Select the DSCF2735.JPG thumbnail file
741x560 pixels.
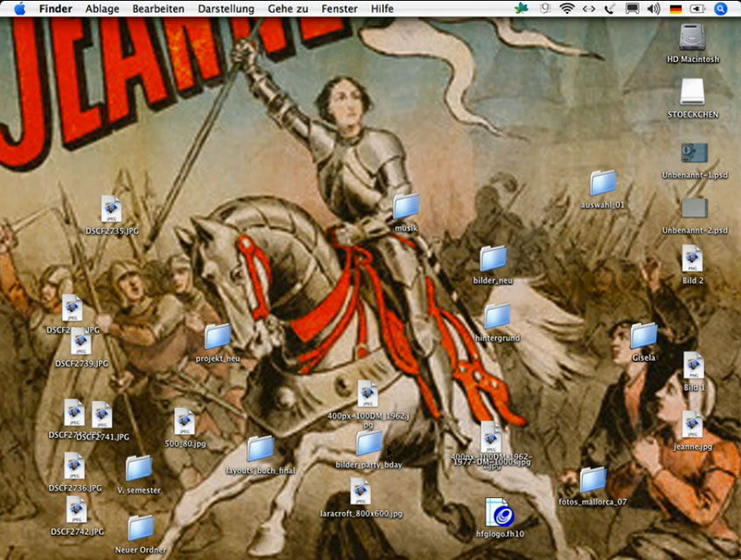(x=111, y=209)
